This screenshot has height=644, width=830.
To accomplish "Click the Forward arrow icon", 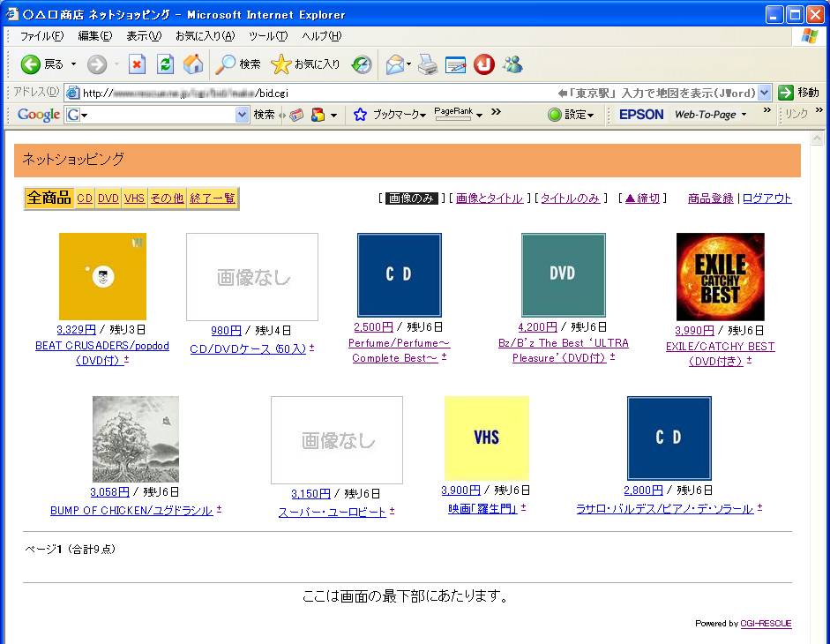I will 97,64.
